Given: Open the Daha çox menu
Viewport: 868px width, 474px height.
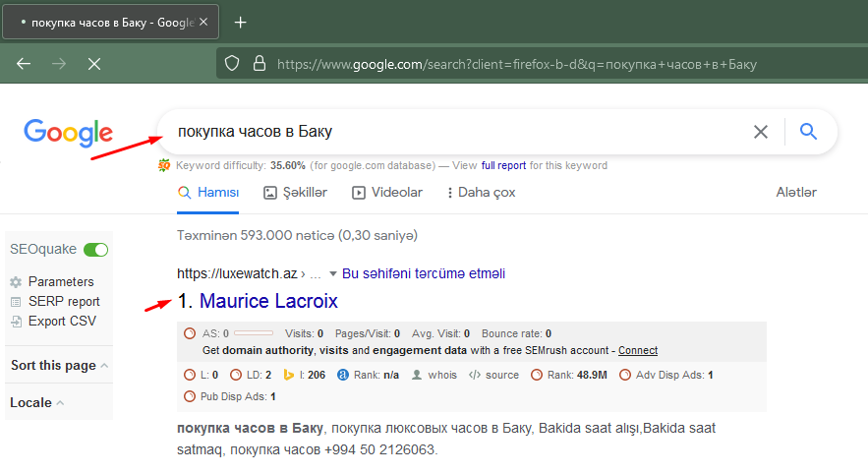Looking at the screenshot, I should (481, 192).
